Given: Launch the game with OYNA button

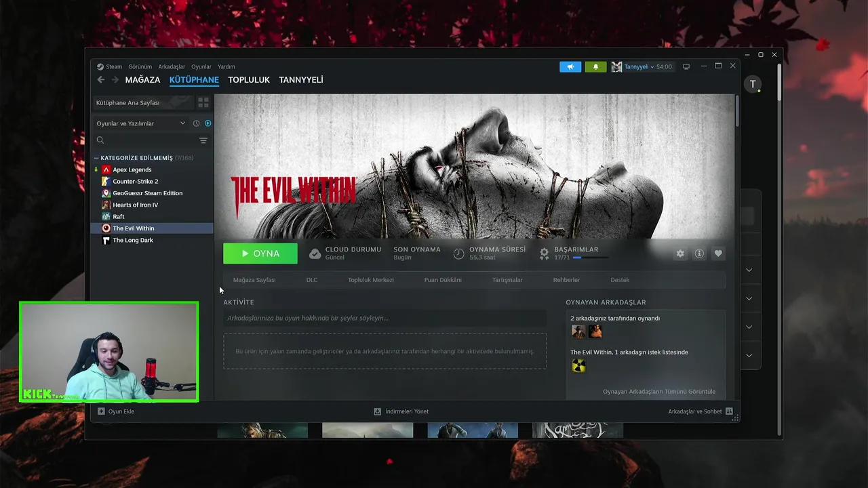Looking at the screenshot, I should [260, 253].
